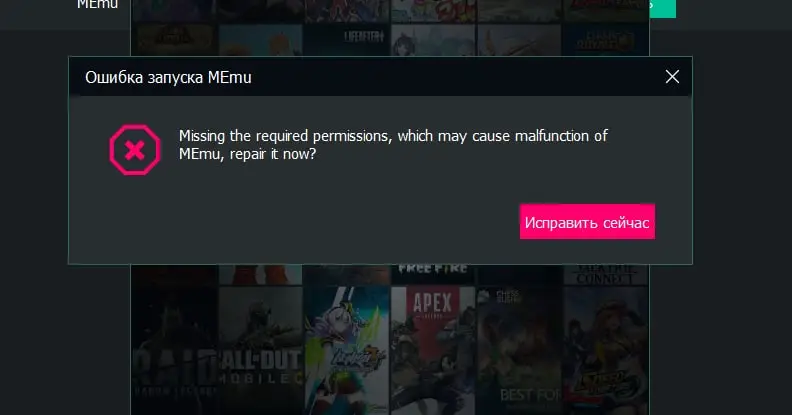Open the RAID Shadow Legends tile
792x415 pixels.
175,350
